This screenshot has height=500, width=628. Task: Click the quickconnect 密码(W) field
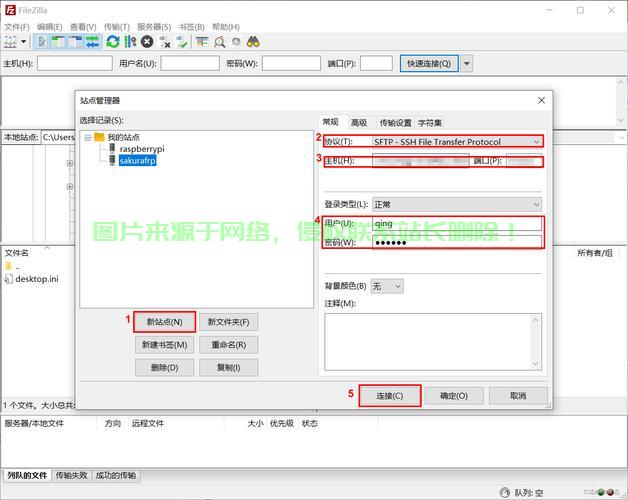pos(292,63)
